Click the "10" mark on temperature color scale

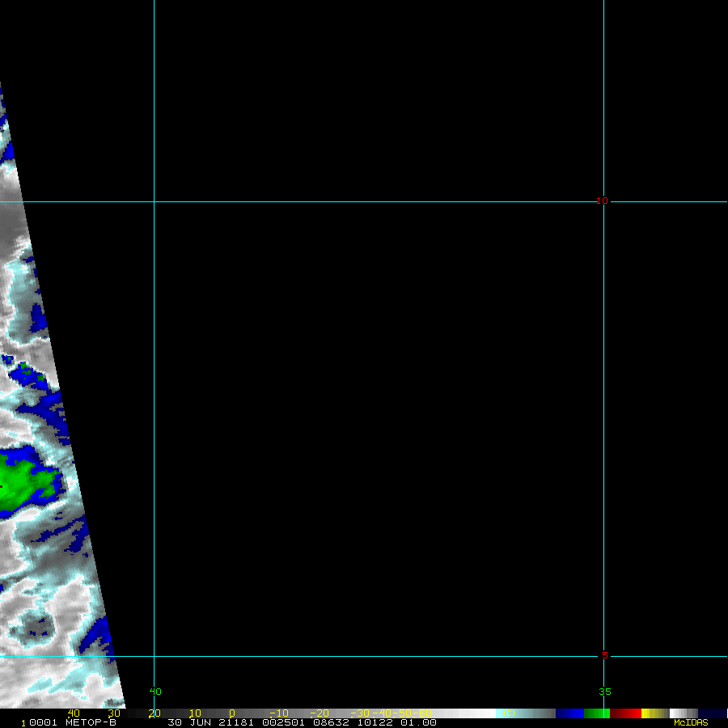(x=195, y=713)
